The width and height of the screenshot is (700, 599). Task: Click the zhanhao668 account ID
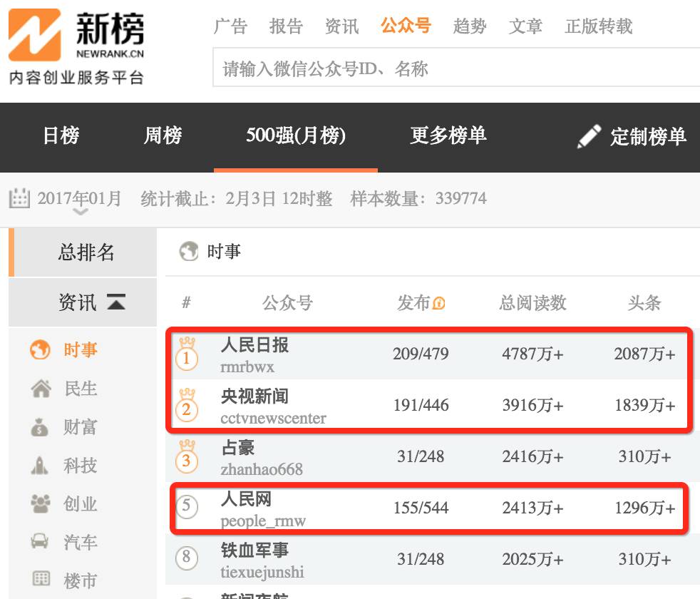262,469
